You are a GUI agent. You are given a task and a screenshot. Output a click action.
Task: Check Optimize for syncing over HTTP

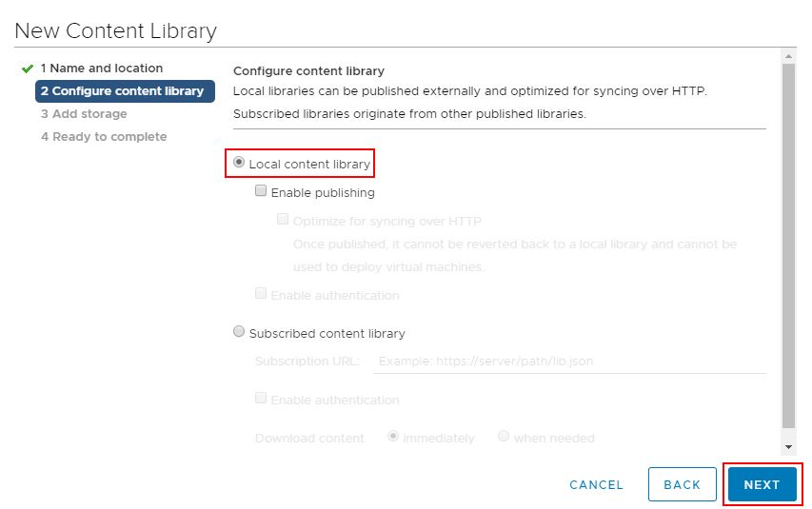tap(282, 220)
